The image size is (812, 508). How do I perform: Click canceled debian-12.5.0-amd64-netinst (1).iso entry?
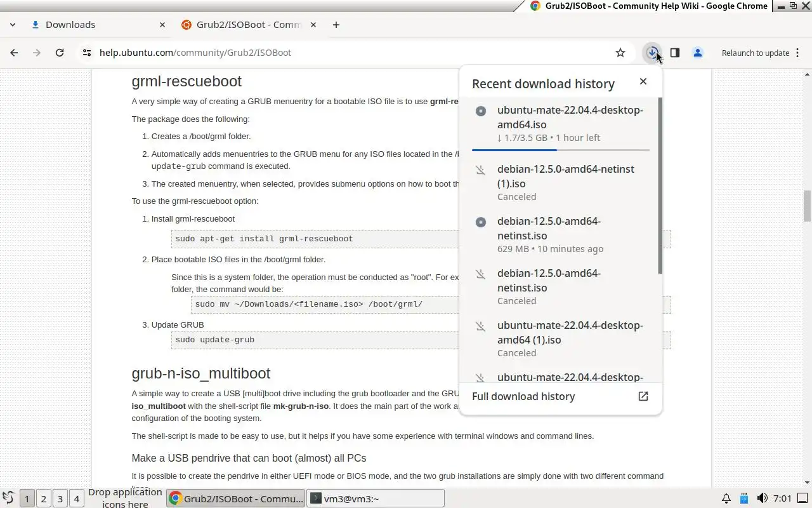click(560, 182)
